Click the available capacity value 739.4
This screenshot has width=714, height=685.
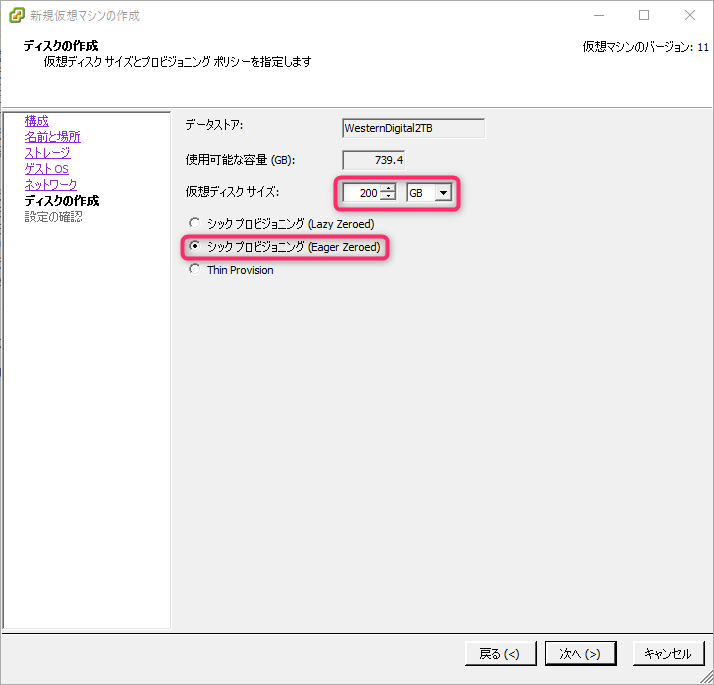[373, 160]
